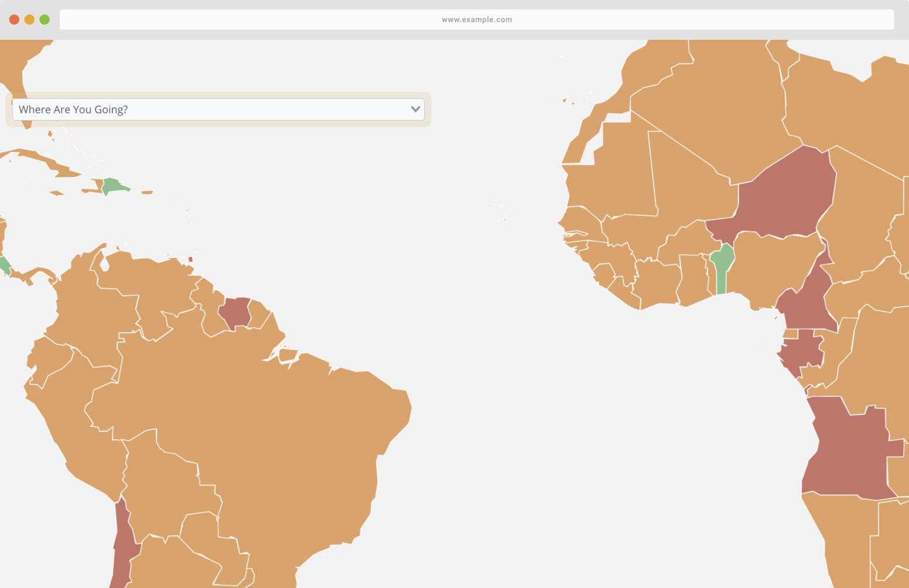909x588 pixels.
Task: Click red-shaded Cameroon on the map
Action: click(805, 305)
